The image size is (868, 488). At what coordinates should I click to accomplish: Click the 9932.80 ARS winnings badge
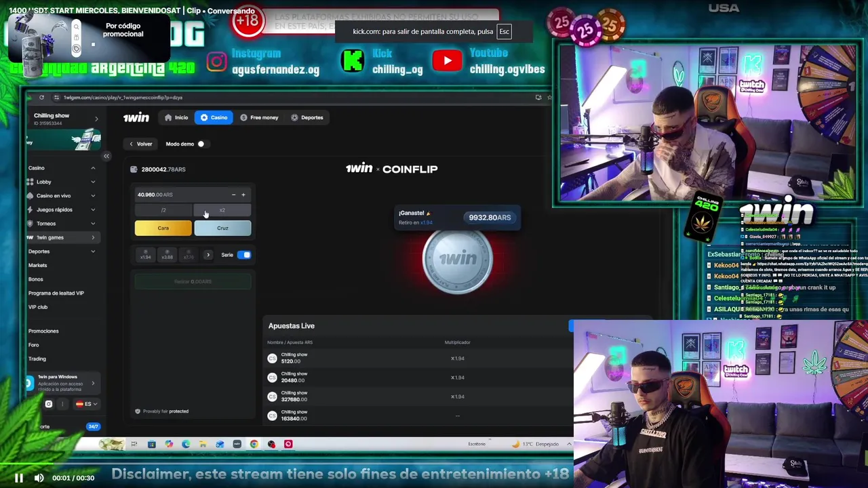click(490, 218)
